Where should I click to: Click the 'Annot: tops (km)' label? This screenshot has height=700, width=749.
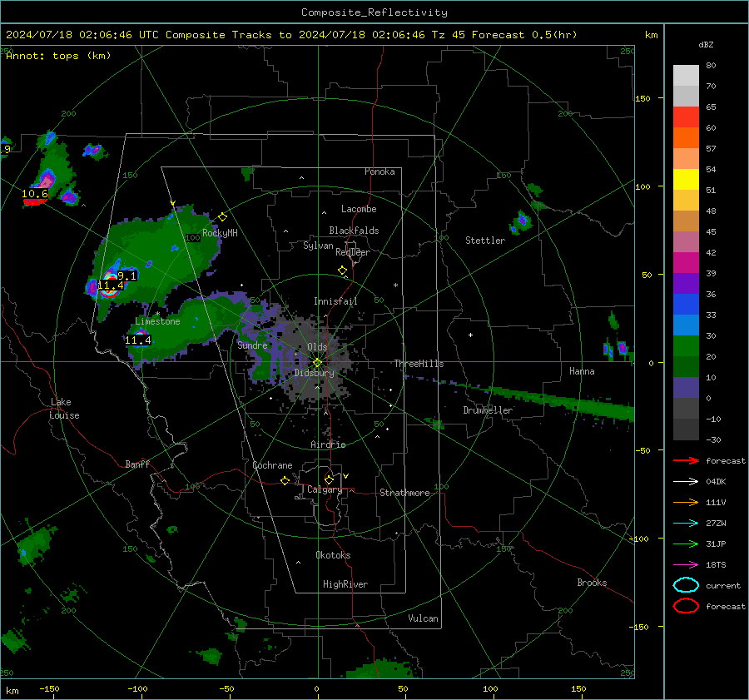tap(59, 56)
